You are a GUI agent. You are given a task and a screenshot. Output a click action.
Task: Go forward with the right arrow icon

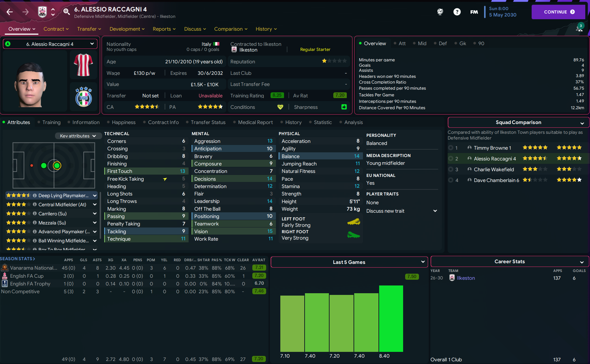[26, 12]
